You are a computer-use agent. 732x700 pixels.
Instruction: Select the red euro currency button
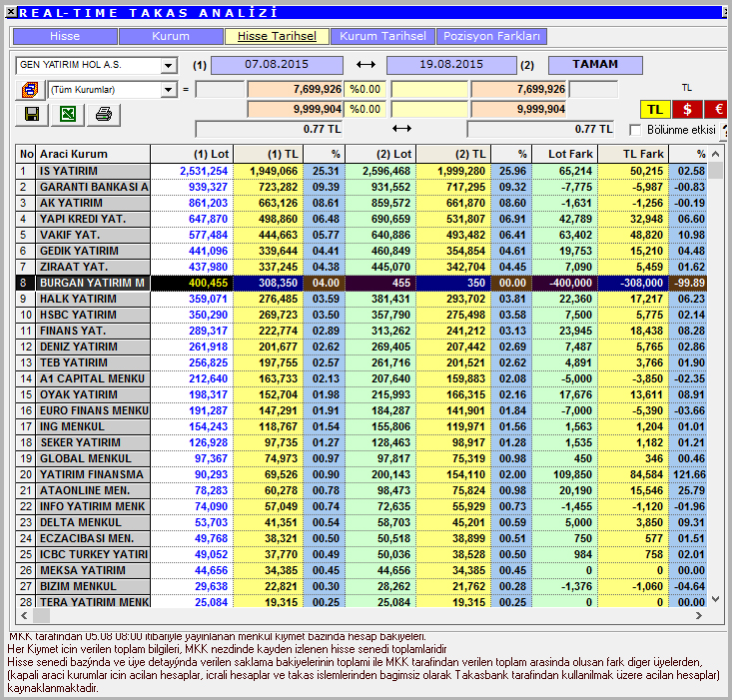718,110
